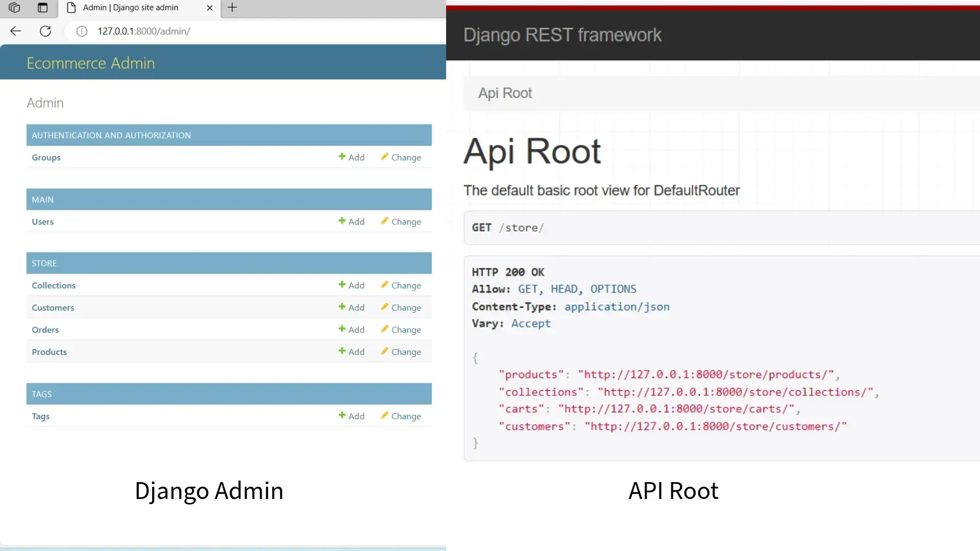Open the Tags section header
Viewport: 980px width, 551px height.
42,394
